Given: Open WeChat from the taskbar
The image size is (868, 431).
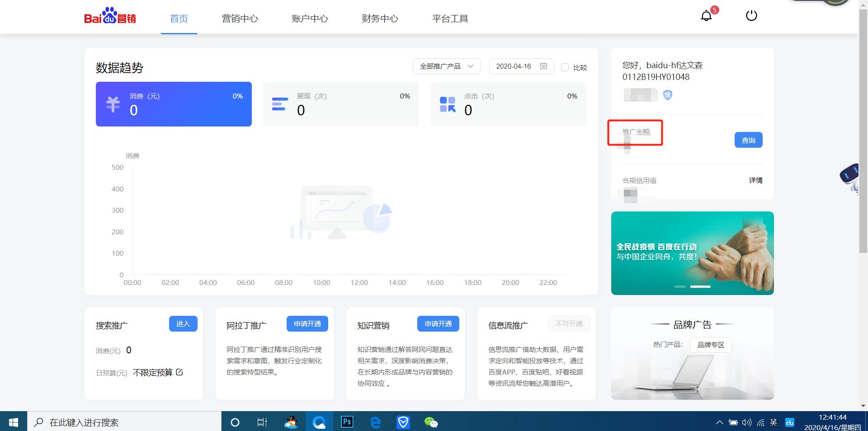Looking at the screenshot, I should click(430, 422).
